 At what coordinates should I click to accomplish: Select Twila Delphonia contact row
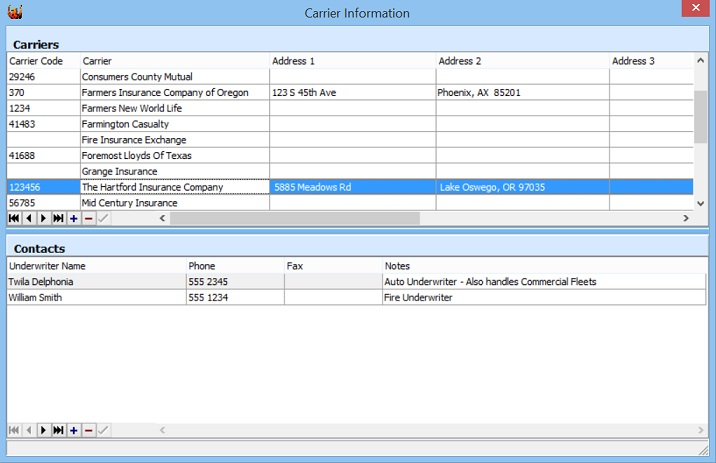pos(357,282)
